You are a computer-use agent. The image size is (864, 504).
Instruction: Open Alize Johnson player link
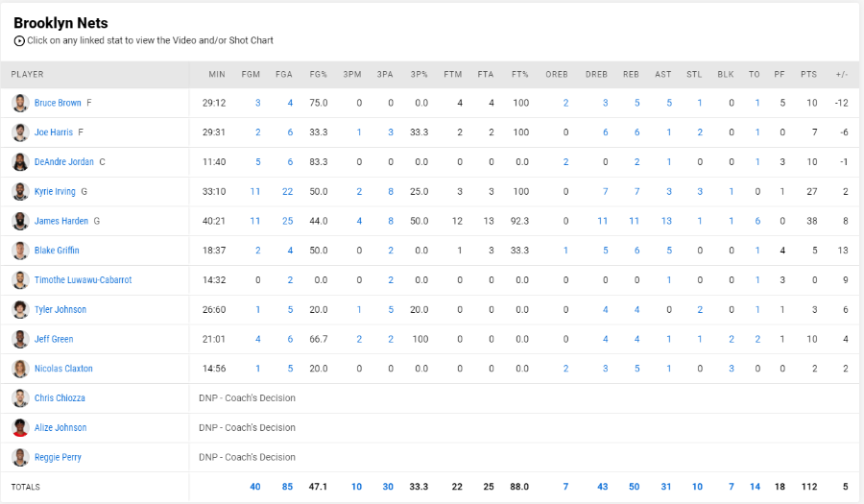coord(60,427)
